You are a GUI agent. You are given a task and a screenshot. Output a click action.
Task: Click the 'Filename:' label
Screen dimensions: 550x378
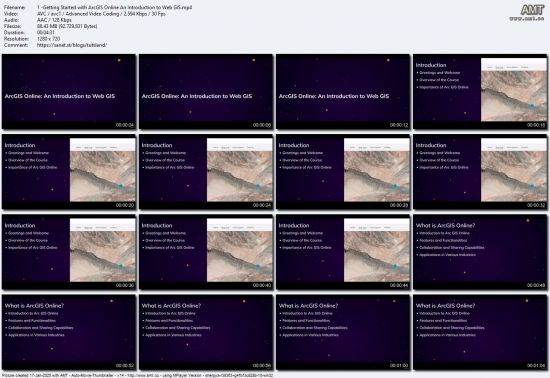(x=15, y=7)
